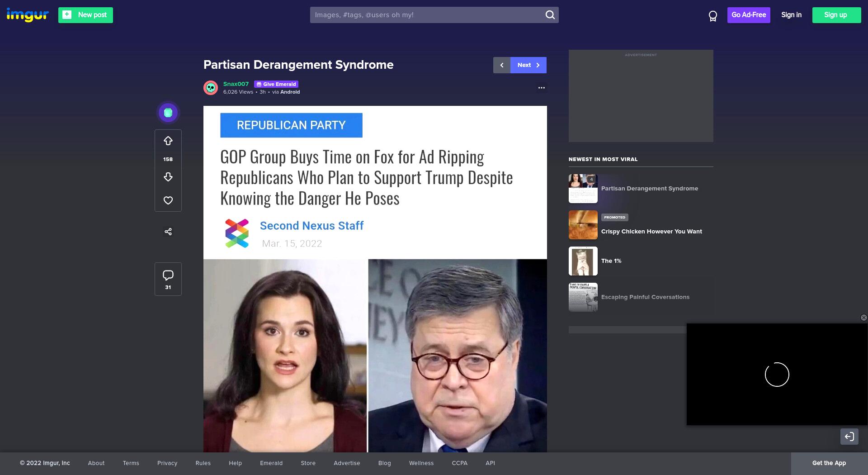Click the Imgur logo

(x=28, y=15)
